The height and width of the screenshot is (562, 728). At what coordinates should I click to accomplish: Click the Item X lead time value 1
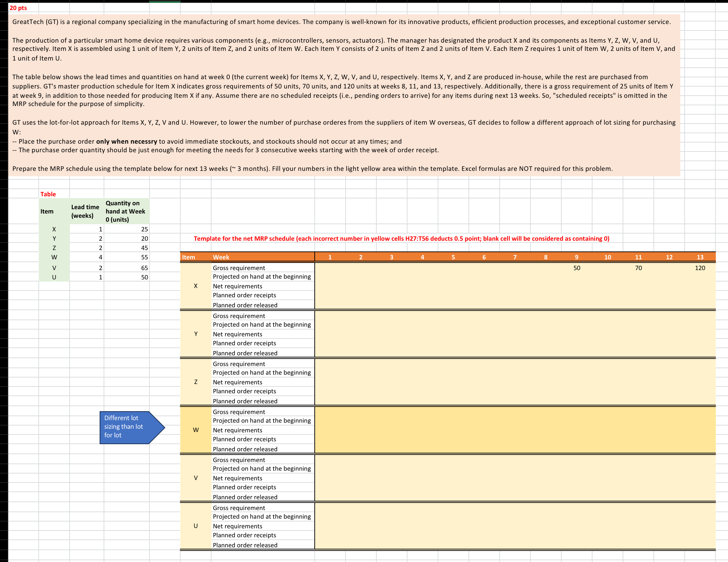[x=100, y=229]
